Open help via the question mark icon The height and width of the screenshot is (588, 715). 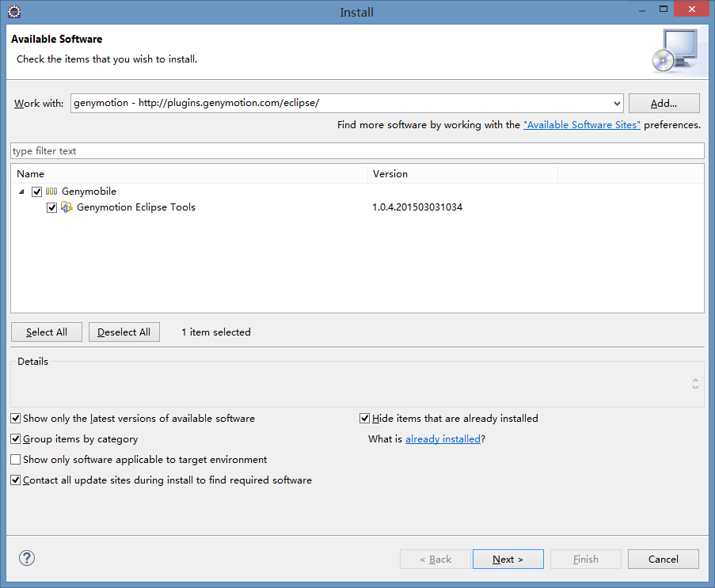coord(27,558)
